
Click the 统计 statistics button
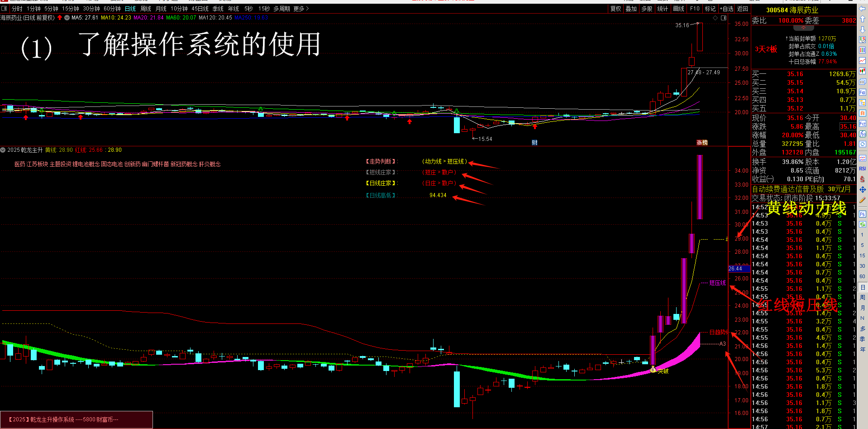pyautogui.click(x=663, y=9)
